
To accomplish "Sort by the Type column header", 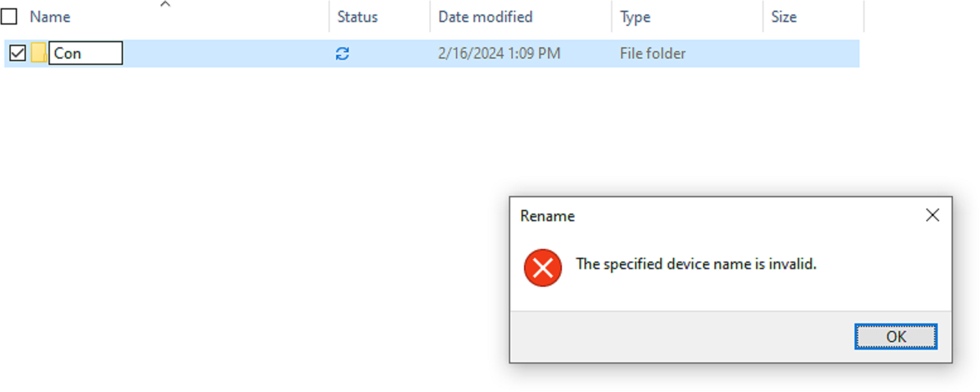I will [634, 17].
